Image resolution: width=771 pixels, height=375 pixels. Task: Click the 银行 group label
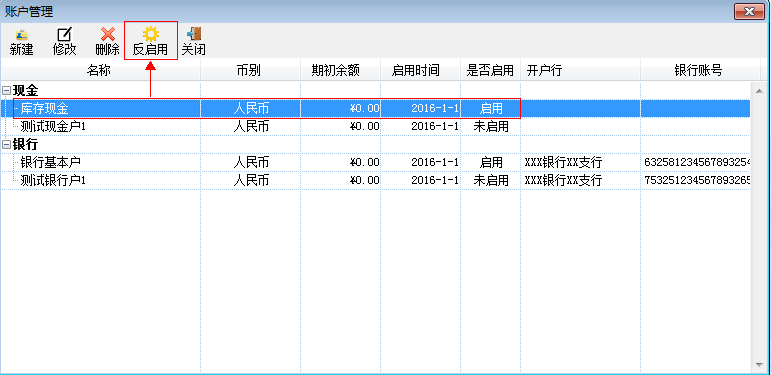click(26, 144)
